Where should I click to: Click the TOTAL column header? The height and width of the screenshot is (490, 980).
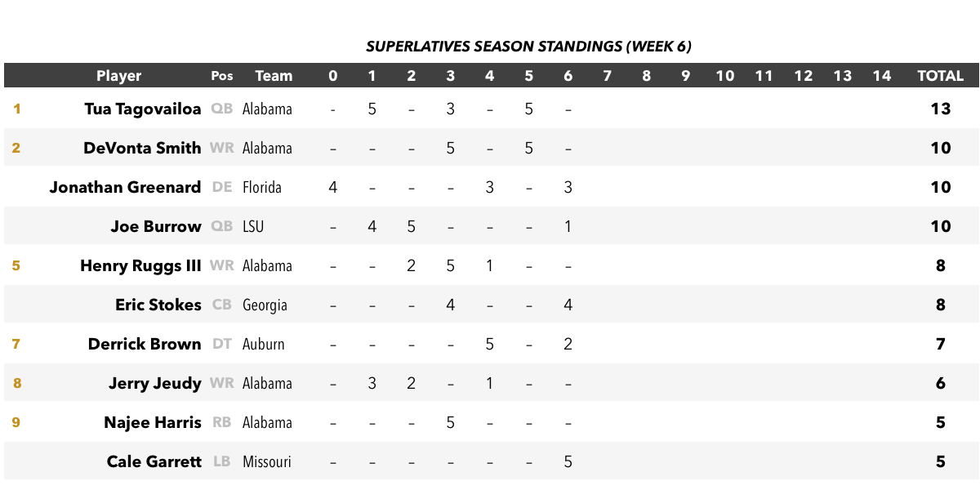(x=941, y=76)
